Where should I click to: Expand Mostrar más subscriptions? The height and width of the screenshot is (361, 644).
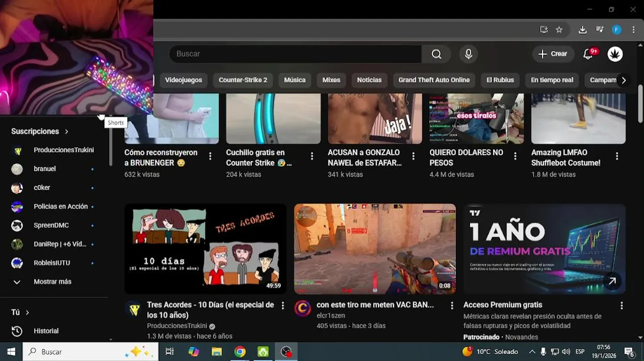click(x=54, y=282)
